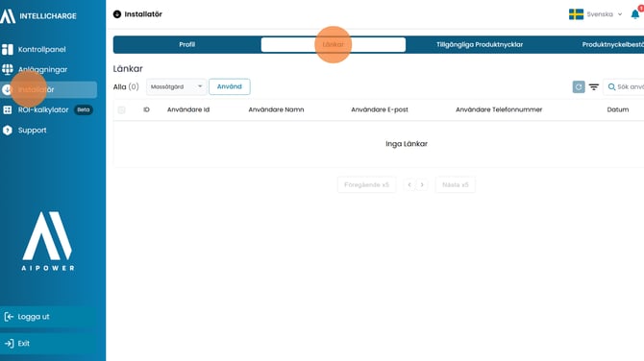Click the Använd apply button
The width and height of the screenshot is (644, 361).
[x=229, y=86]
